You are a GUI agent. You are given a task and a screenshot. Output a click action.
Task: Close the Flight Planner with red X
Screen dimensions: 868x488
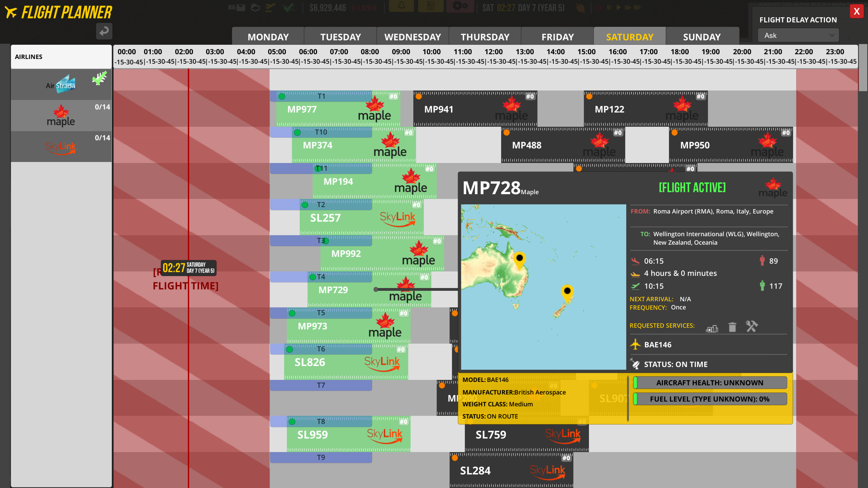click(856, 12)
